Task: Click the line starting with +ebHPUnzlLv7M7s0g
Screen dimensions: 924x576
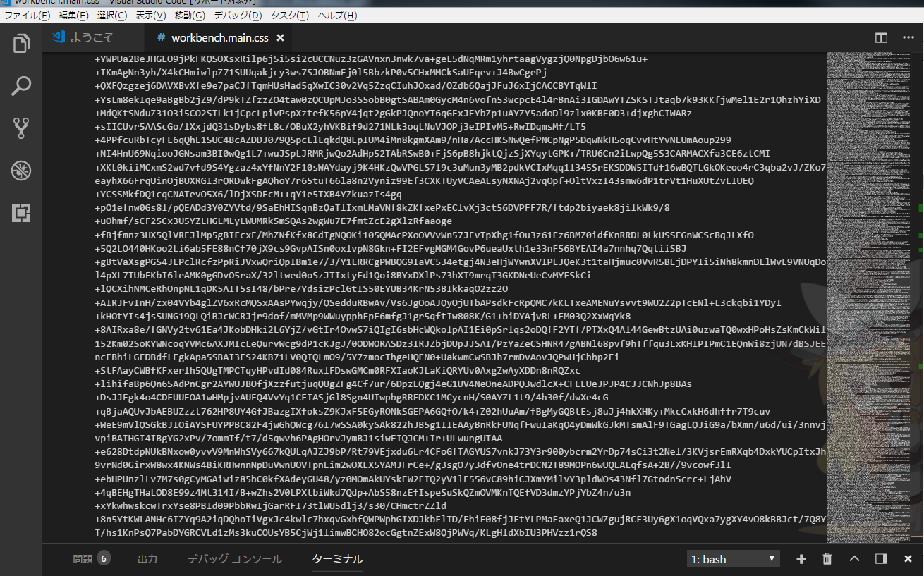Action: click(413, 479)
